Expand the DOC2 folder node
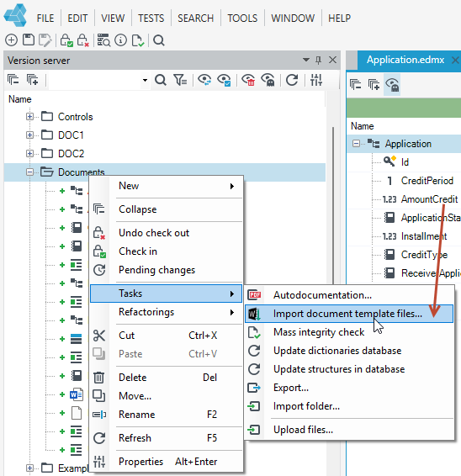 (x=29, y=154)
